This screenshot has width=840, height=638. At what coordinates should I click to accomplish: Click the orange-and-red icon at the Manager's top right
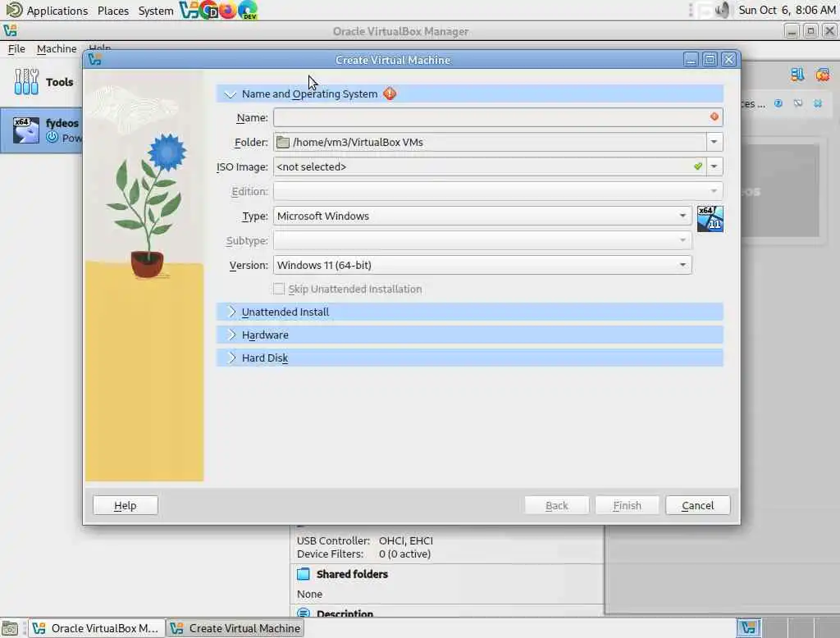click(x=822, y=75)
